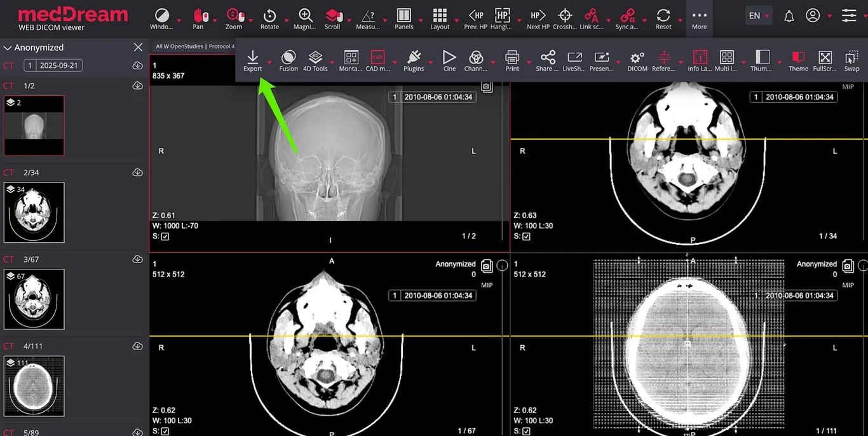Close the Anonymized study panel
This screenshot has height=436, width=868.
click(138, 47)
